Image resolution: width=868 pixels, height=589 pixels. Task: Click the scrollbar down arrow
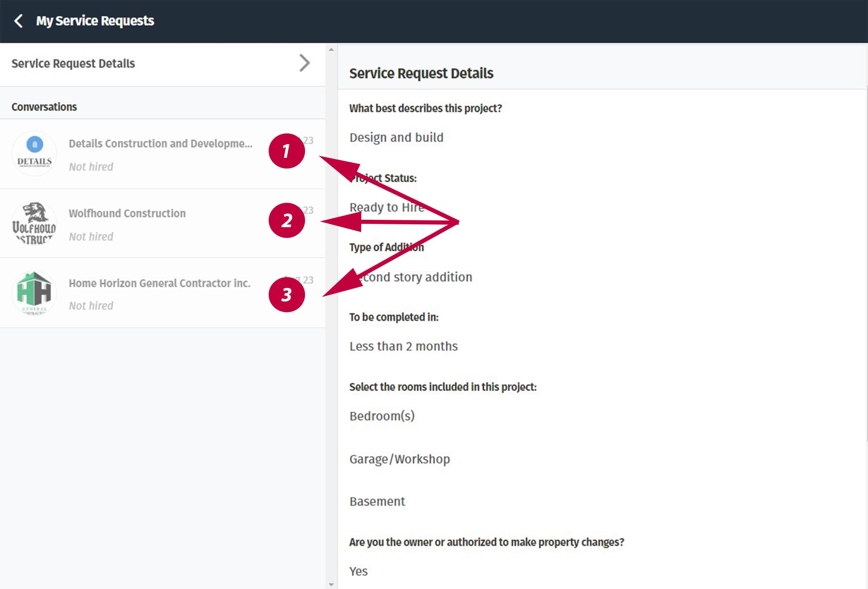click(x=331, y=584)
